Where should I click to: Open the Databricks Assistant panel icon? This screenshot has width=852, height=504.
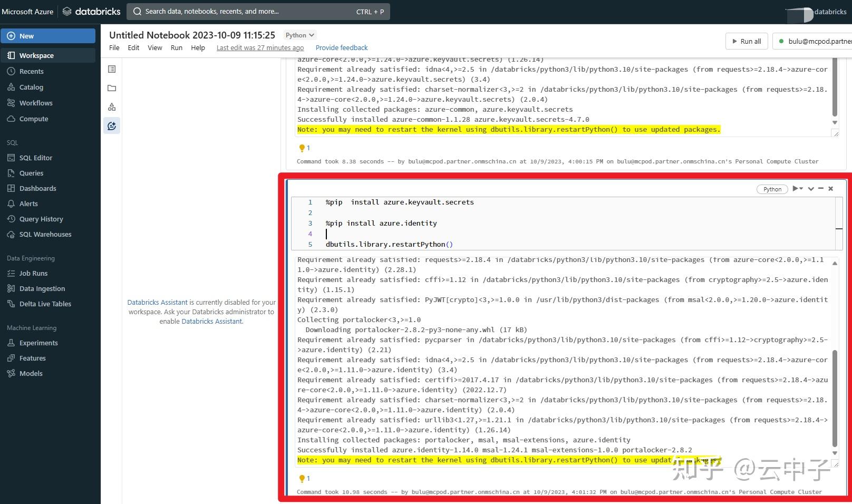pos(111,125)
